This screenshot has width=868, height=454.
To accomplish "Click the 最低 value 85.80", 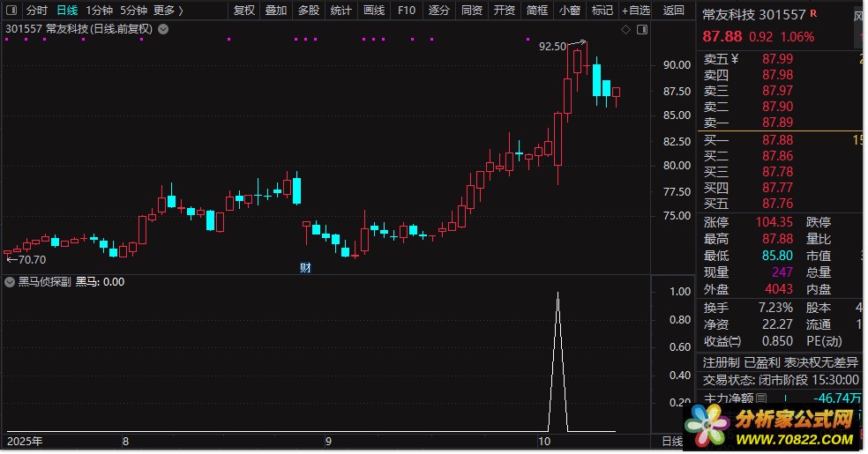I will [777, 256].
